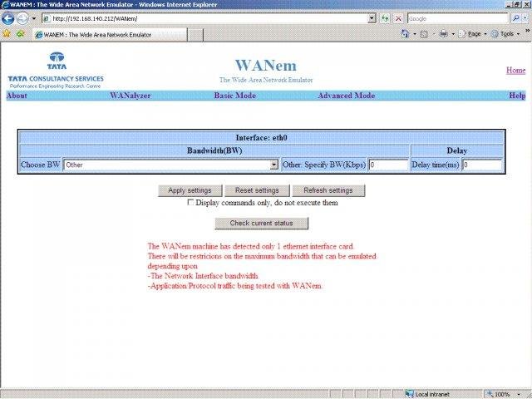The image size is (532, 399).
Task: Open the Page menu
Action: click(x=473, y=34)
